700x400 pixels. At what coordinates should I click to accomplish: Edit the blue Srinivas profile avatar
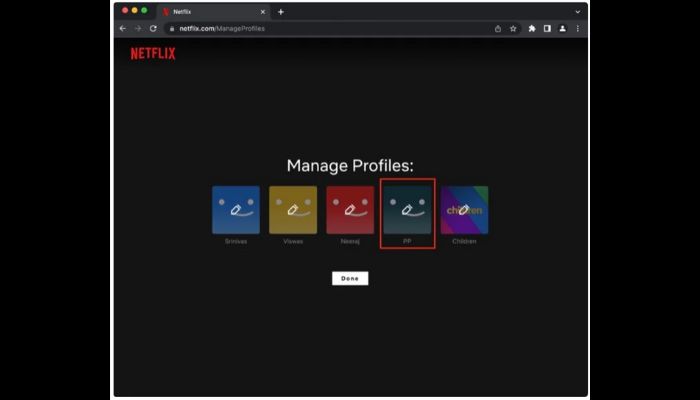click(x=236, y=210)
